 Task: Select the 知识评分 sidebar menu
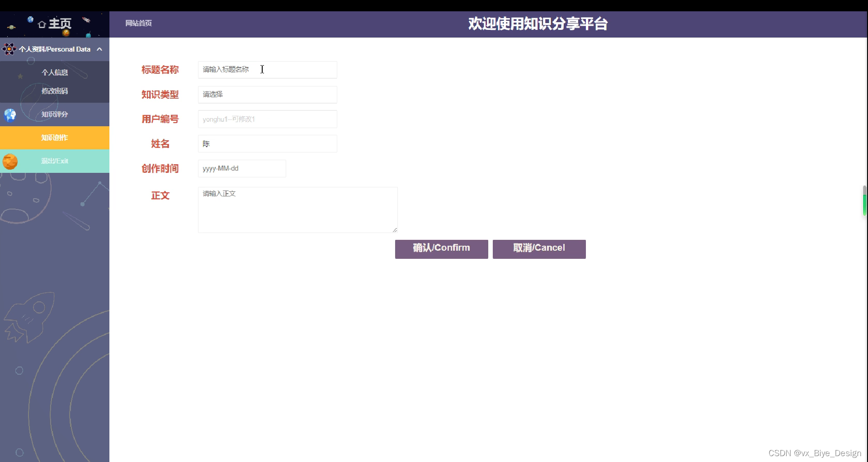[x=55, y=114]
